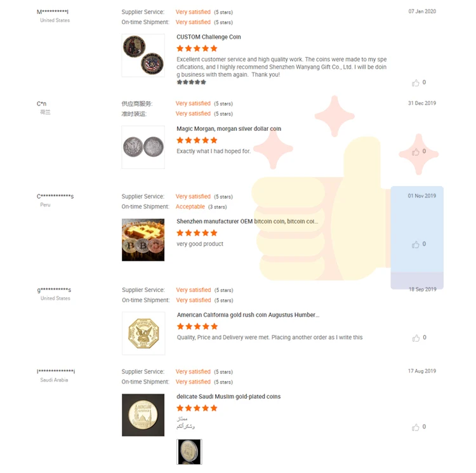This screenshot has width=476, height=473.
Task: Click the star rating on the Magic Morgan review
Action: [x=197, y=140]
